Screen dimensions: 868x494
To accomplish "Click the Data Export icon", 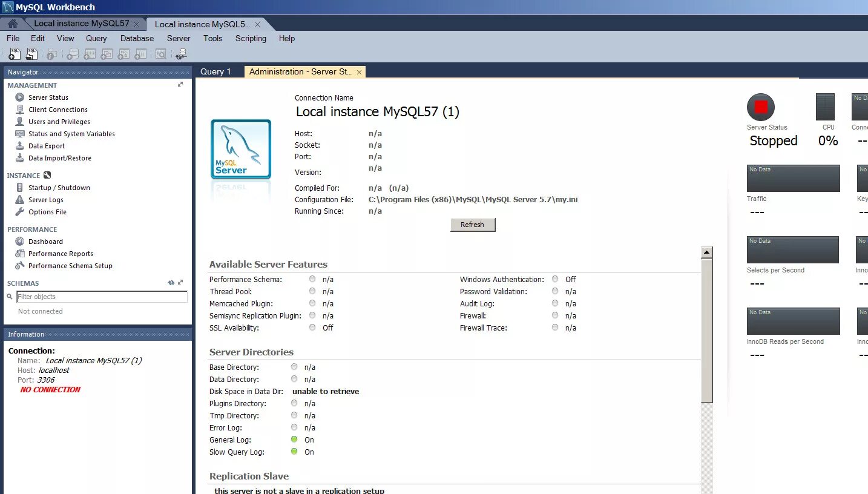I will click(x=20, y=146).
